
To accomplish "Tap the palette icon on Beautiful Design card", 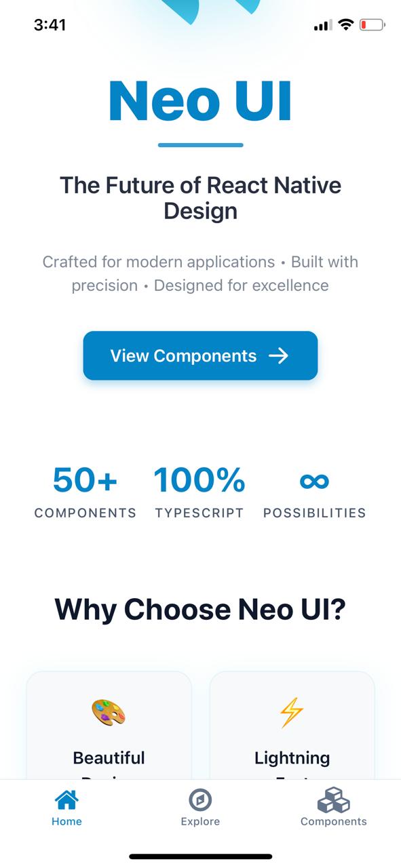I will tap(109, 712).
